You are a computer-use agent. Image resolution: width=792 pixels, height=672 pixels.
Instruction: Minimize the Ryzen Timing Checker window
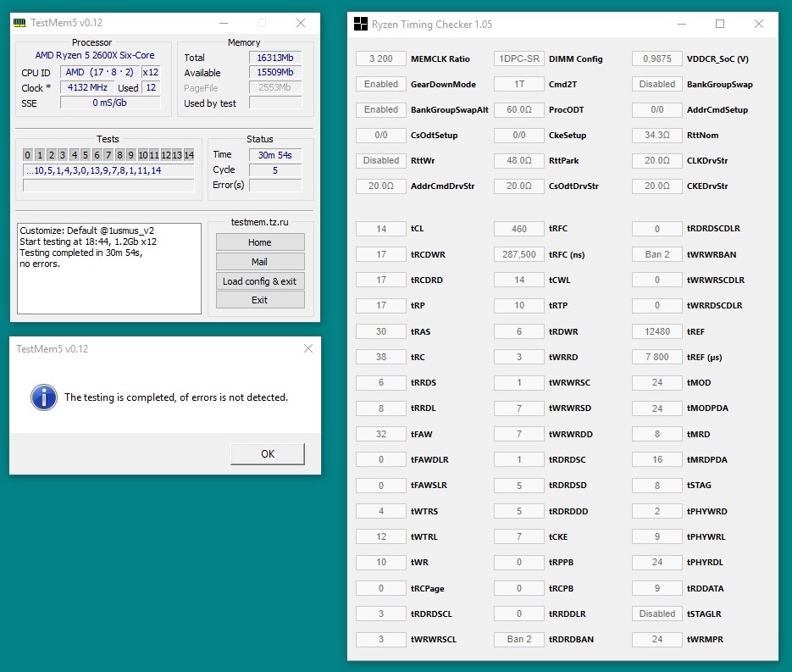[x=681, y=25]
